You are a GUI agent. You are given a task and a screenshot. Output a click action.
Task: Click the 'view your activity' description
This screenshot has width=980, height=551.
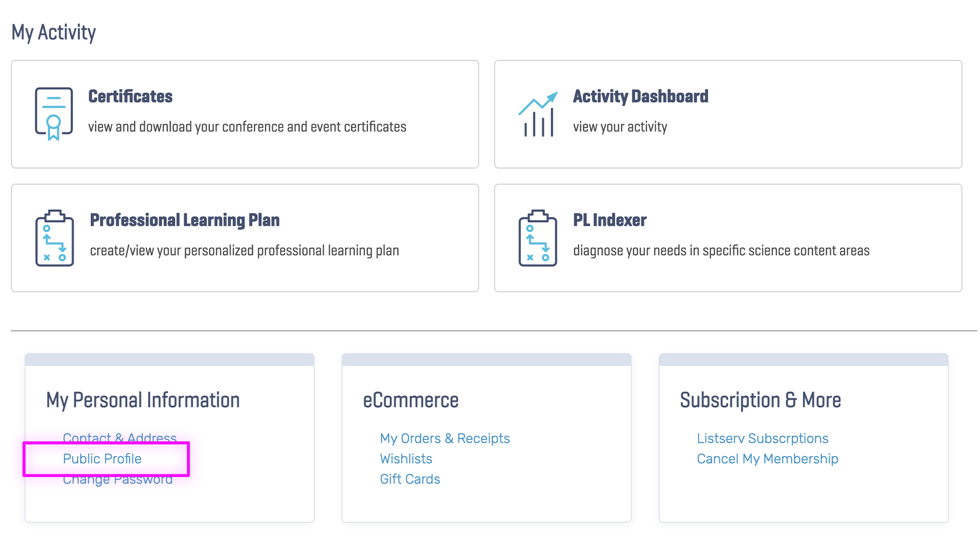tap(620, 127)
